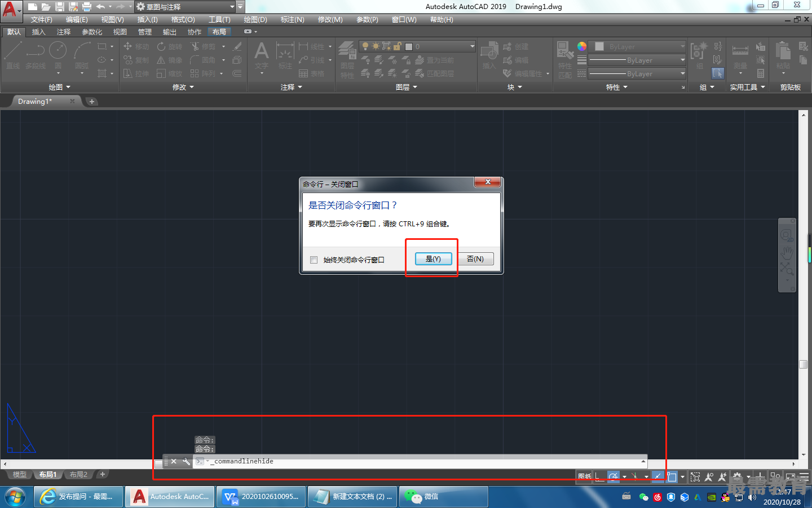This screenshot has height=508, width=812.
Task: Switch to the 模型 layout tab
Action: [19, 475]
